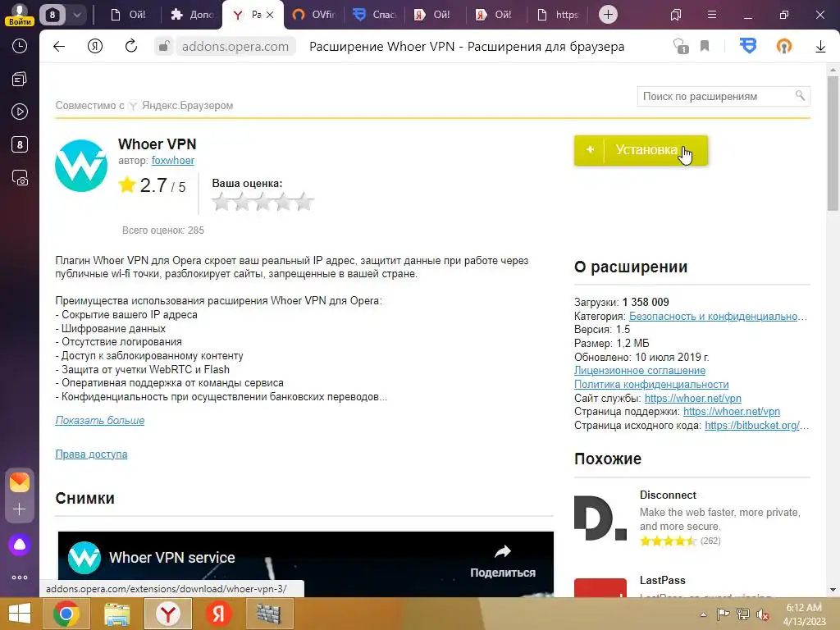Launch Chrome from the taskbar
This screenshot has height=630, width=840.
click(66, 614)
